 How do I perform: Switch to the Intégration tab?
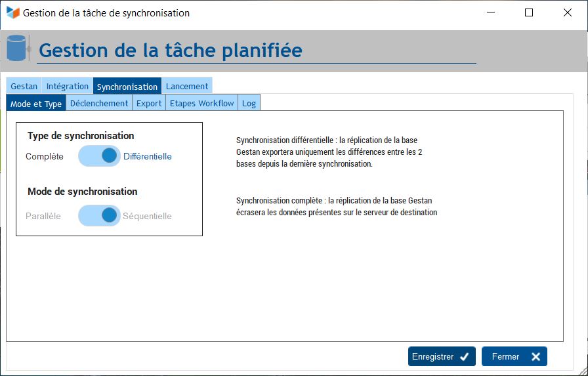coord(68,86)
